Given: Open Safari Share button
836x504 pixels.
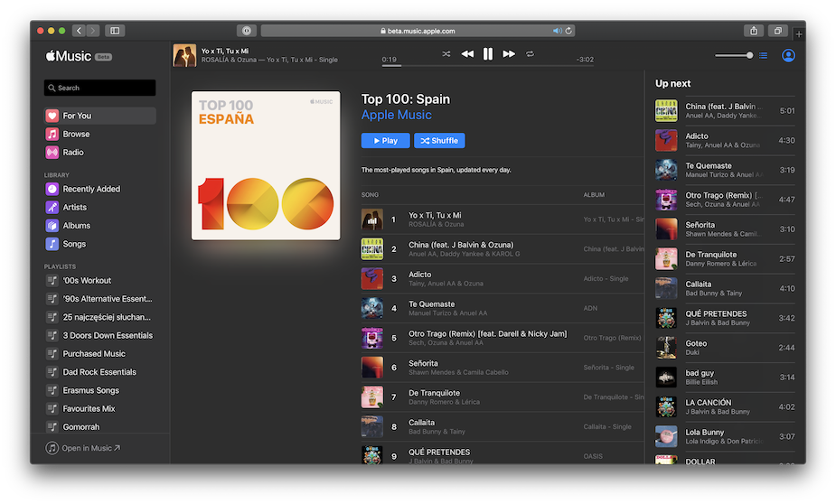Looking at the screenshot, I should pyautogui.click(x=754, y=31).
